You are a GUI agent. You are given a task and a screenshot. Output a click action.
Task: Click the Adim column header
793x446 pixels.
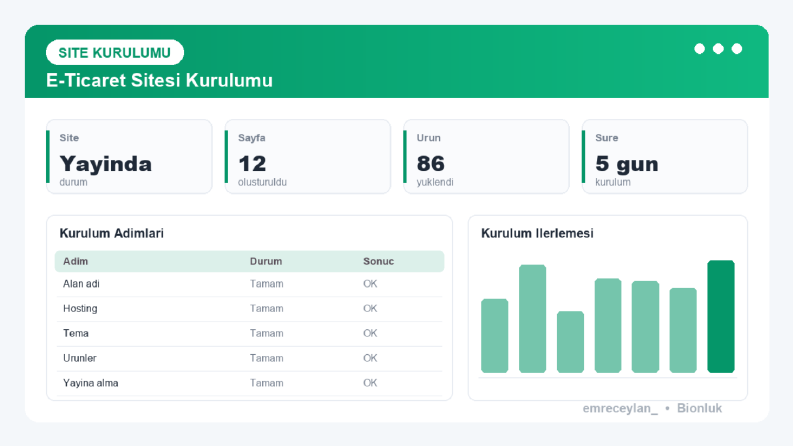pos(75,261)
